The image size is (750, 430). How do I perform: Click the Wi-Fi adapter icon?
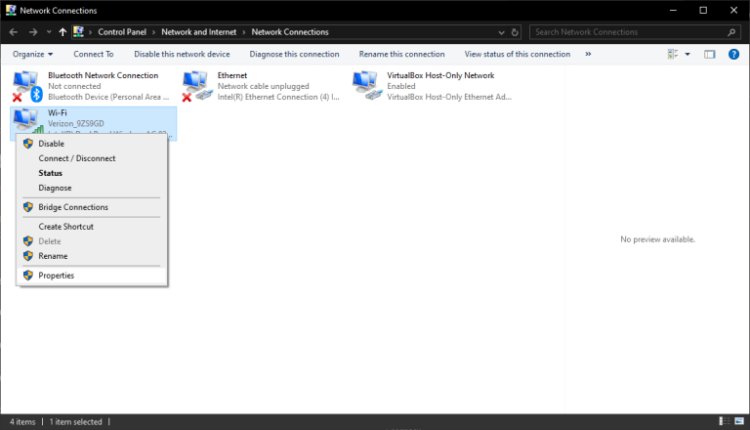coord(25,120)
